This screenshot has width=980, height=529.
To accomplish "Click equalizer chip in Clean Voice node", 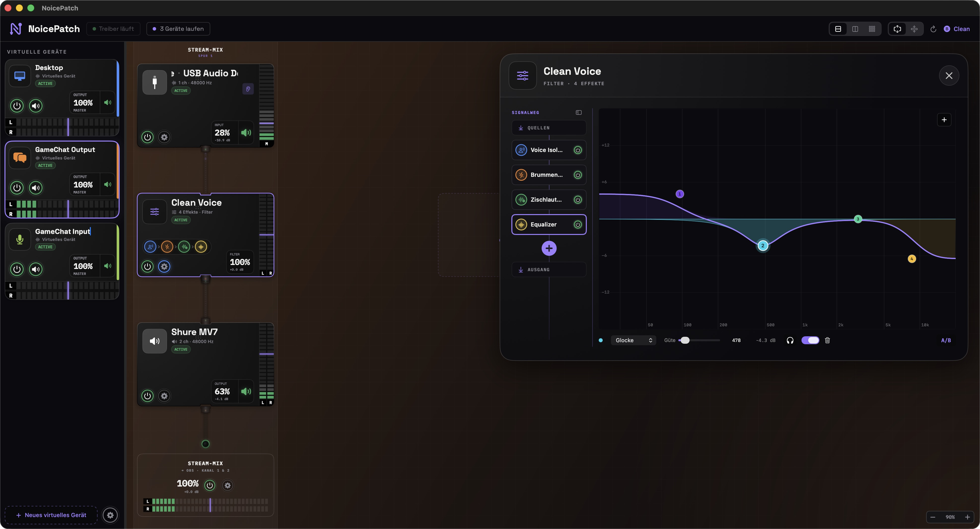I will coord(201,247).
